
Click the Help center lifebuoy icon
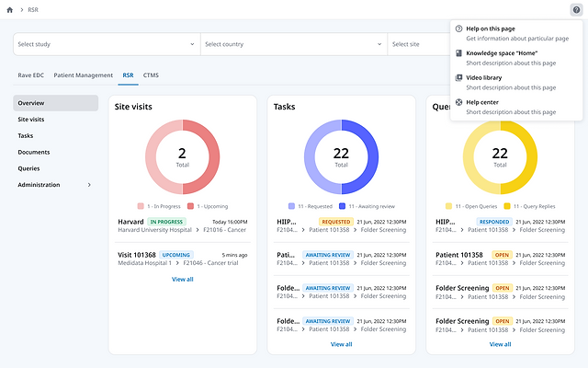[458, 102]
